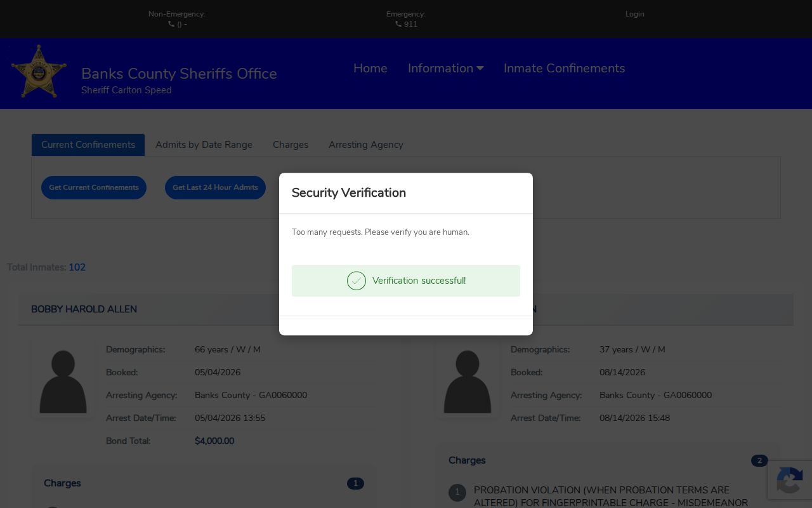Viewport: 812px width, 508px height.
Task: Click the reCAPTCHA badge icon
Action: point(790,480)
